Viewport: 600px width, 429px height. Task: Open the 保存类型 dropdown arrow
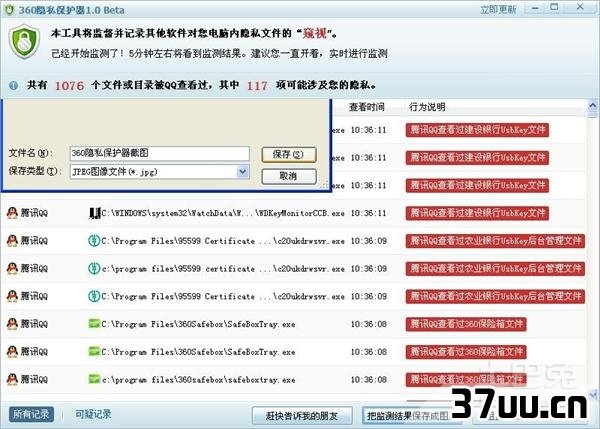(243, 172)
